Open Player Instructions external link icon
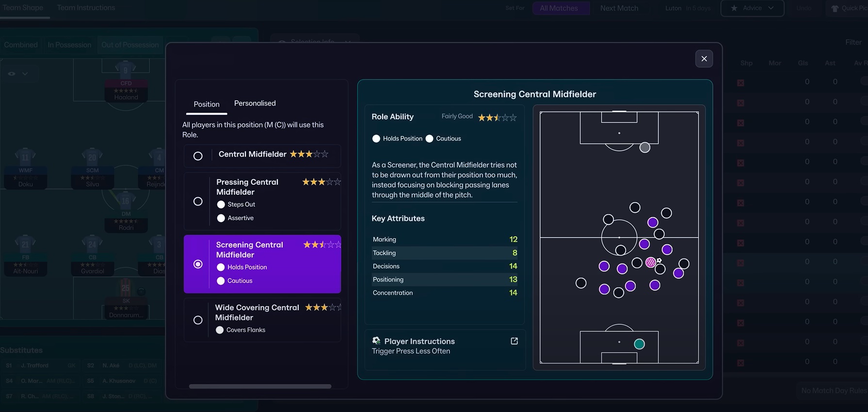868x412 pixels. [514, 341]
